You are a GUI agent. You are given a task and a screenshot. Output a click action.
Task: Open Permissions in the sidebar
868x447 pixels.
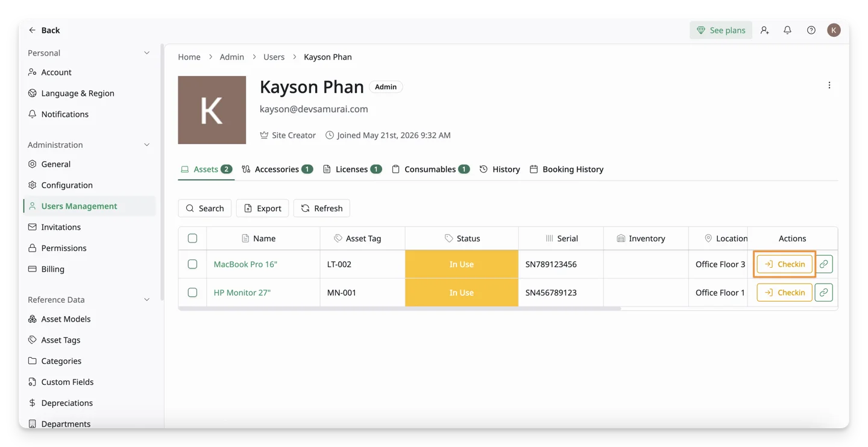(x=89, y=249)
